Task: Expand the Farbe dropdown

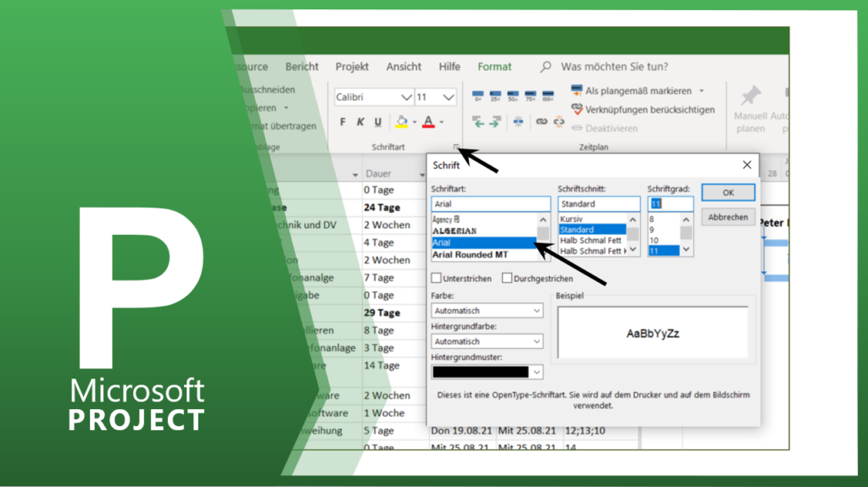Action: tap(537, 311)
